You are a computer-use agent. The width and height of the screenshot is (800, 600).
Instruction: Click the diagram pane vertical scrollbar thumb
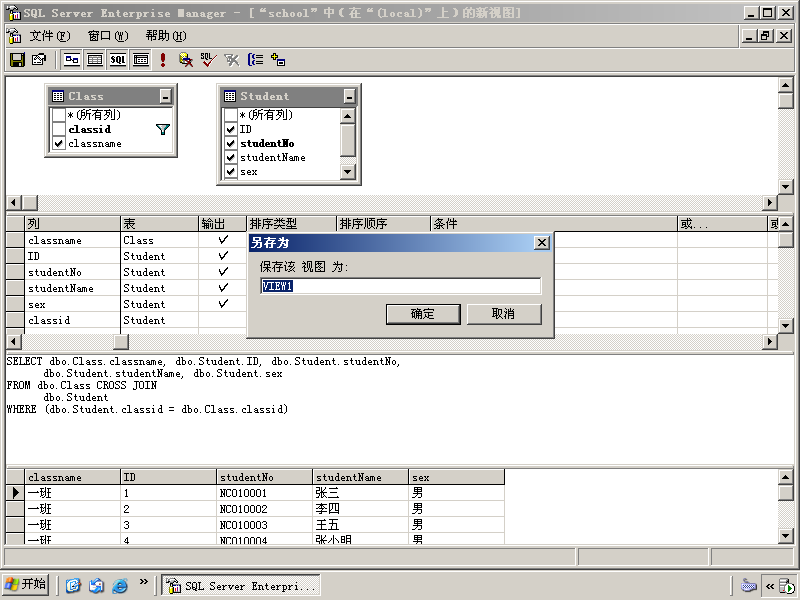(785, 101)
